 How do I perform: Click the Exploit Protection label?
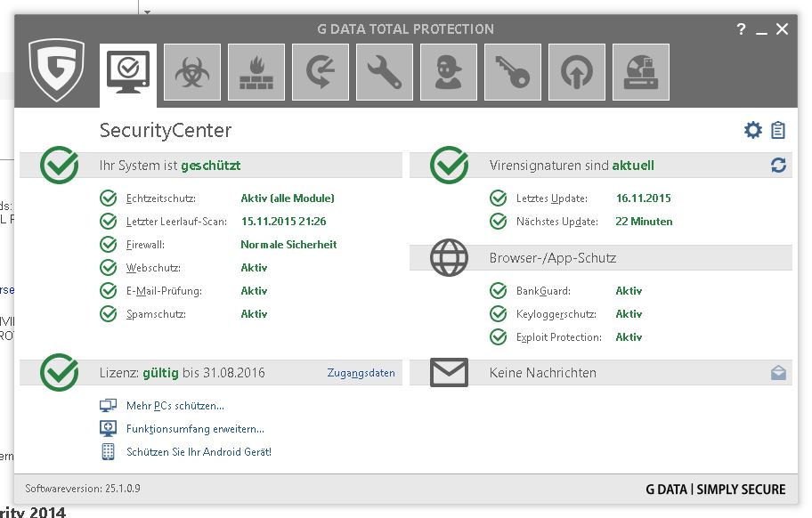point(559,337)
